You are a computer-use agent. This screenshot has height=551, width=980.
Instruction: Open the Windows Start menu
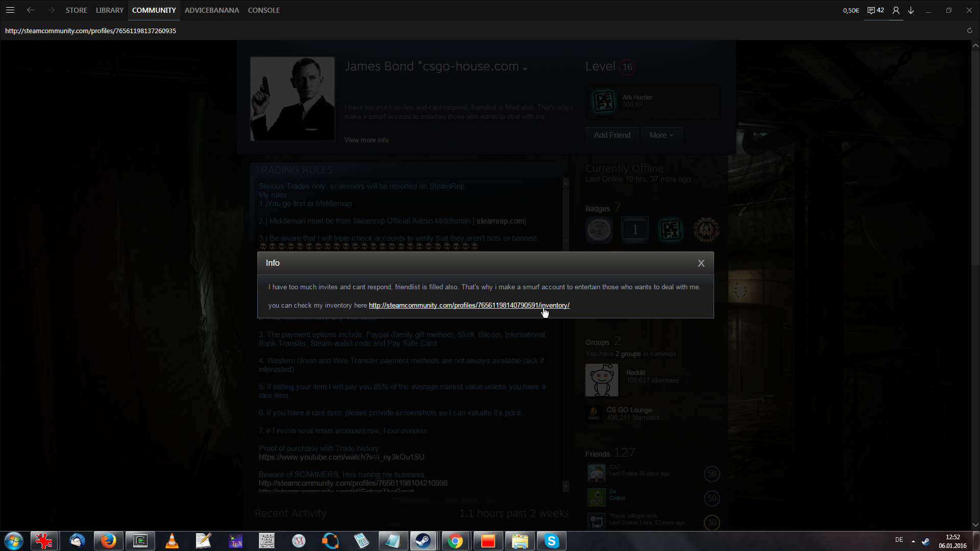[x=14, y=541]
